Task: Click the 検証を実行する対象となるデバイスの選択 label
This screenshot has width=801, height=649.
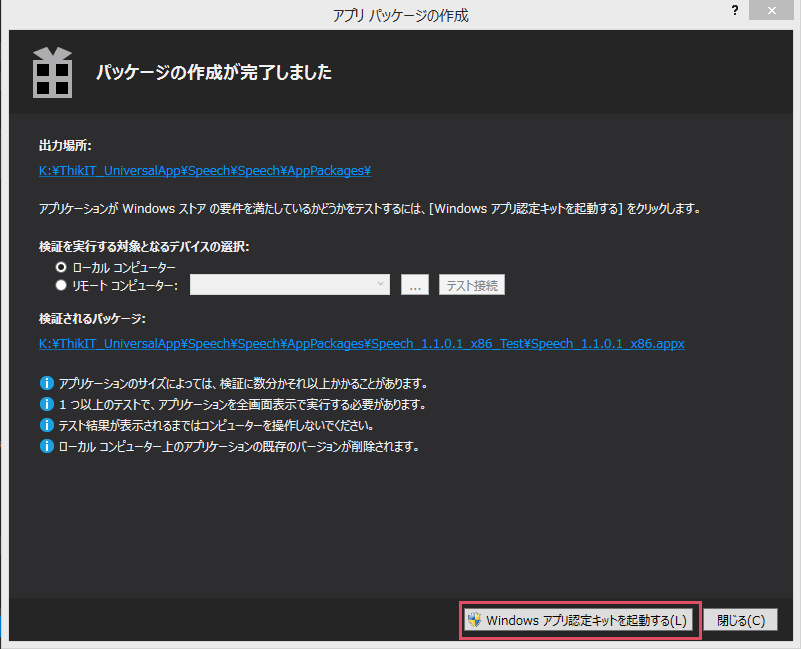Action: click(144, 247)
